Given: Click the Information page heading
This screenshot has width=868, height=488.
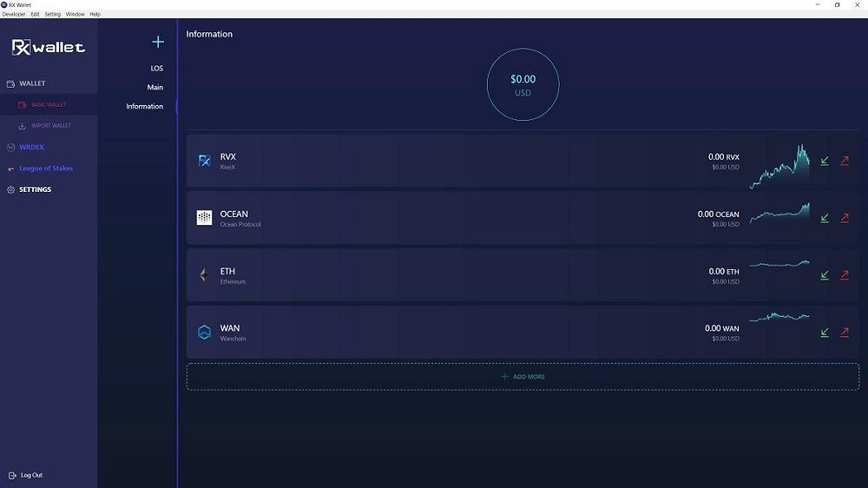Looking at the screenshot, I should pos(209,35).
